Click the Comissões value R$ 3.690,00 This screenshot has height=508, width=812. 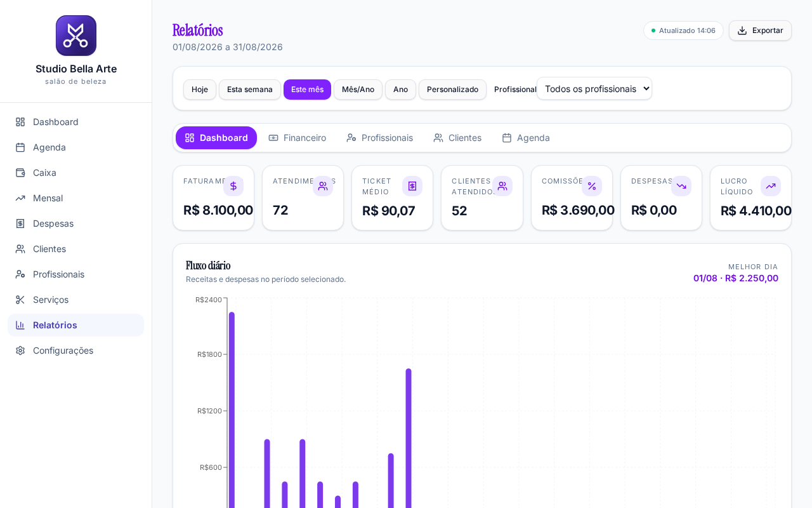pos(578,210)
